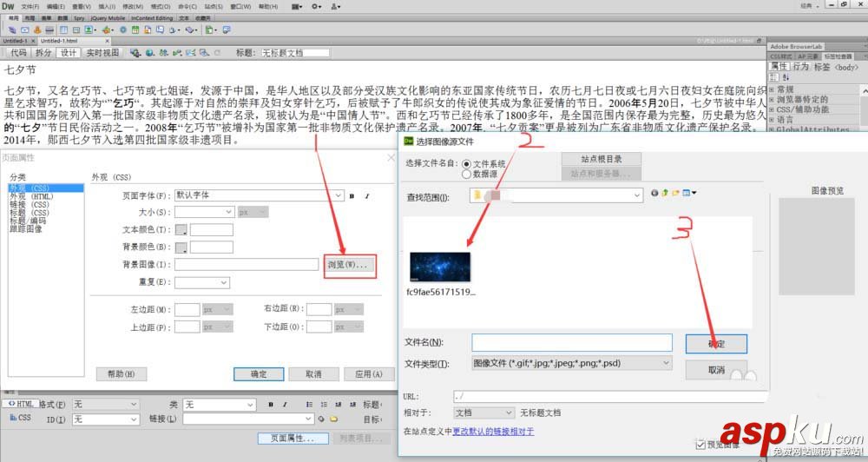
Task: Switch to CSS mode in Properties panel
Action: tap(20, 418)
